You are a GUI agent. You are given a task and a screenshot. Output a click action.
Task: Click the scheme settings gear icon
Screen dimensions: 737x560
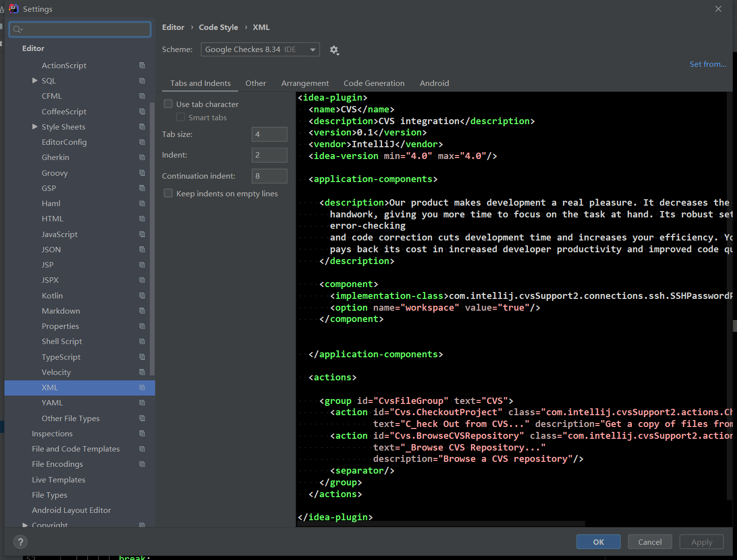coord(334,50)
